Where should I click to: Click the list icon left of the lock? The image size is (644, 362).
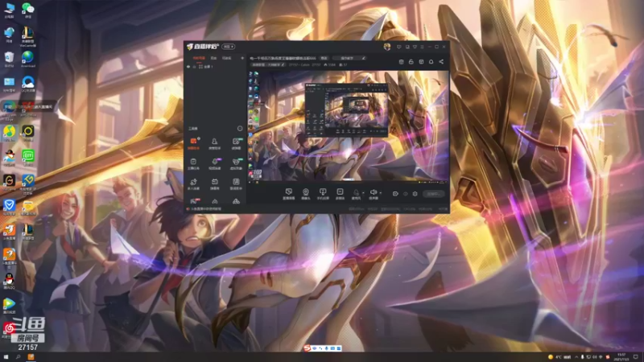[x=401, y=62]
